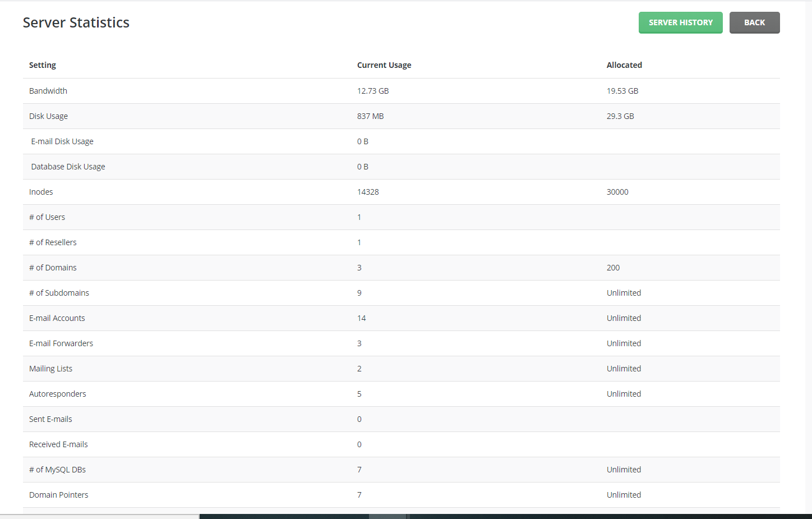812x519 pixels.
Task: Select the Bandwidth row label
Action: pos(48,91)
